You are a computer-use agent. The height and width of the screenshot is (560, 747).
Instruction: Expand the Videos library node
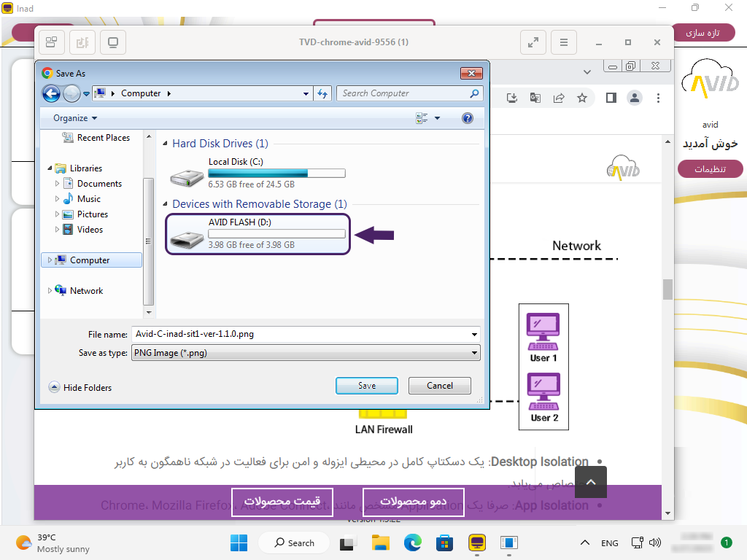(x=57, y=230)
